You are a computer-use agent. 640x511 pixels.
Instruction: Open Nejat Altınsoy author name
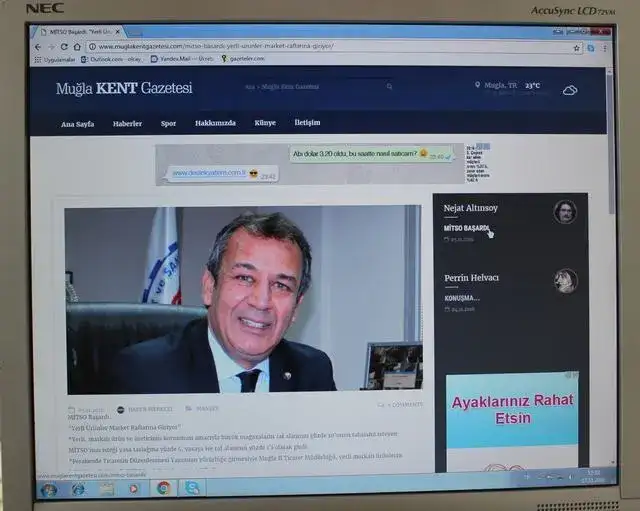[x=471, y=208]
